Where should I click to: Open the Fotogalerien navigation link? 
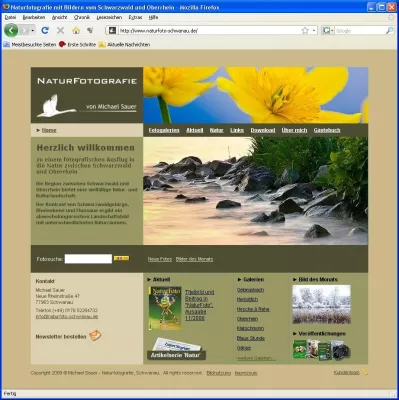[x=164, y=130]
